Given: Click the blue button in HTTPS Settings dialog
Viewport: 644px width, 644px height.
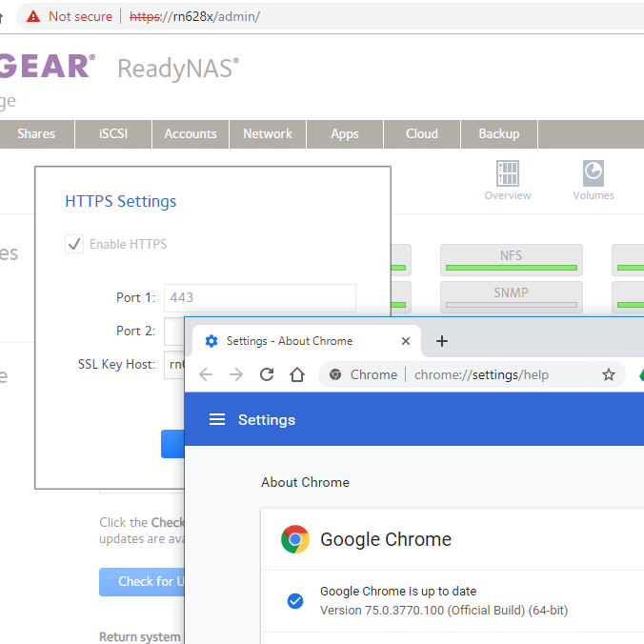Looking at the screenshot, I should 173,444.
